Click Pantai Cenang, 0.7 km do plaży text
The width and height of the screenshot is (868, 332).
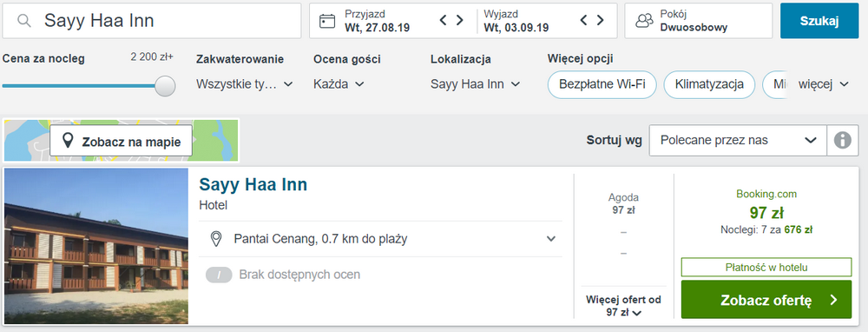pos(320,239)
